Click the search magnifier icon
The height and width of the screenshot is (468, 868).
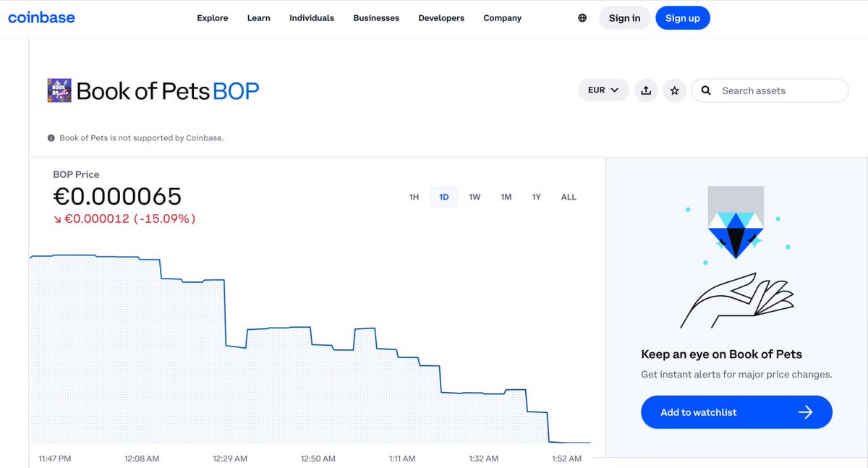(x=707, y=90)
